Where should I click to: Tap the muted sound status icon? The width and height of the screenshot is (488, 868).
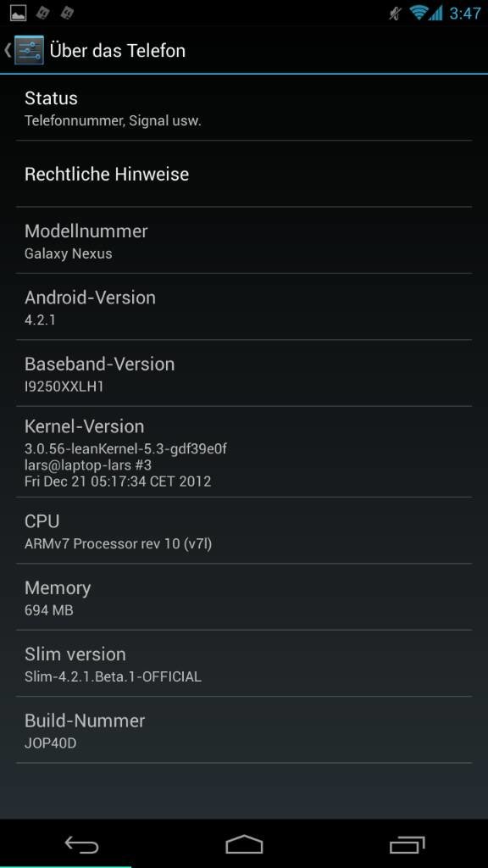pyautogui.click(x=395, y=13)
